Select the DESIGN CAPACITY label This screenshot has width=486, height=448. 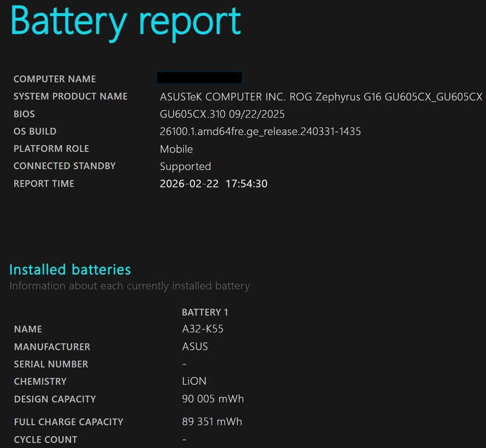tap(55, 399)
